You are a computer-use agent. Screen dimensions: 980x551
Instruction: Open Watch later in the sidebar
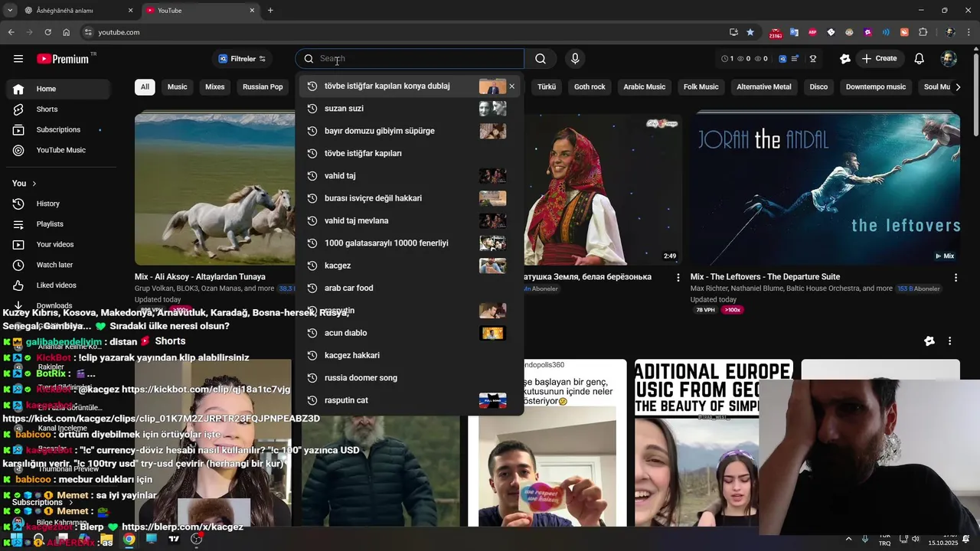pos(60,265)
